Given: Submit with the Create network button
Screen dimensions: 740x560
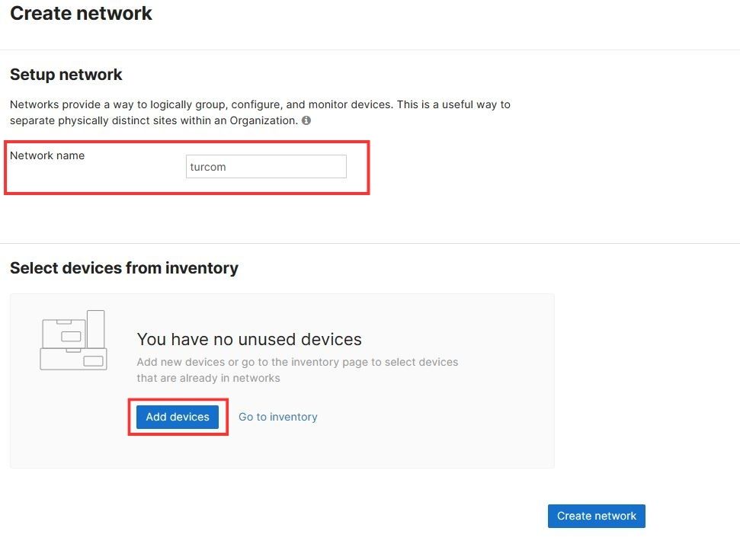Looking at the screenshot, I should pyautogui.click(x=596, y=516).
